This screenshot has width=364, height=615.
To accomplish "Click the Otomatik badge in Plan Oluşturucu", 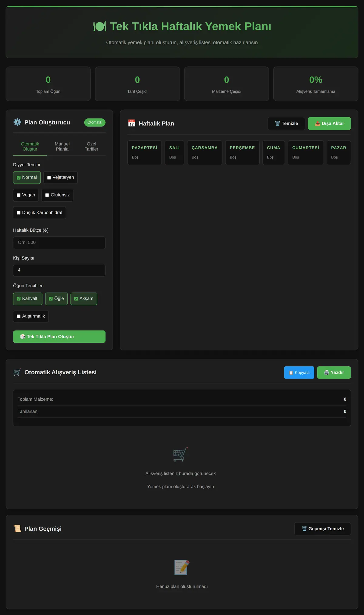I will pos(95,122).
